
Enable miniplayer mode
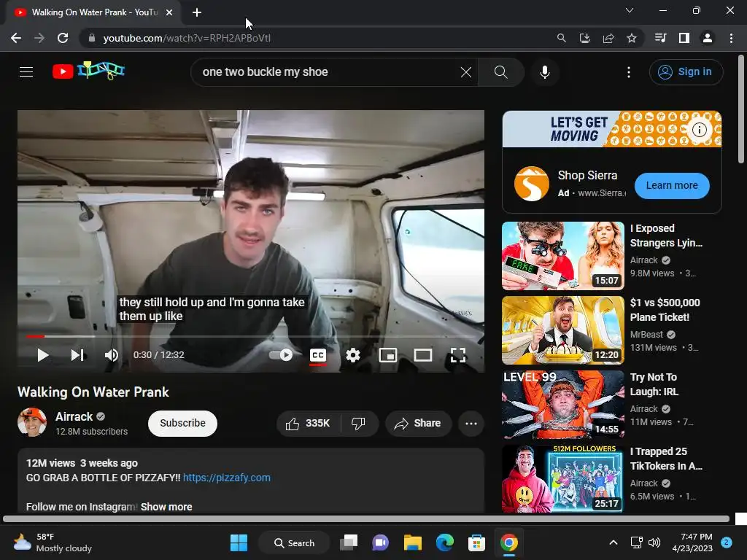pyautogui.click(x=388, y=355)
